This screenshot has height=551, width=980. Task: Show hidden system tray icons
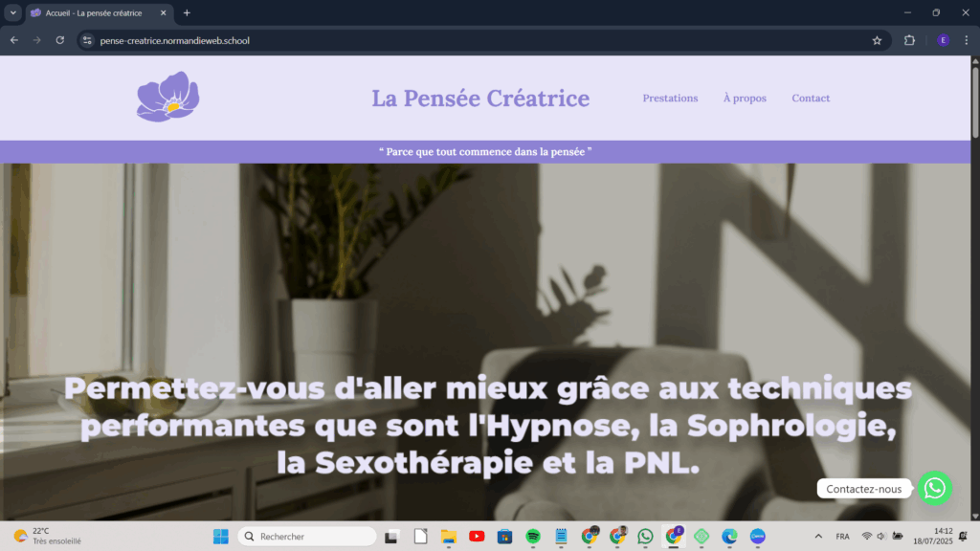pyautogui.click(x=818, y=537)
